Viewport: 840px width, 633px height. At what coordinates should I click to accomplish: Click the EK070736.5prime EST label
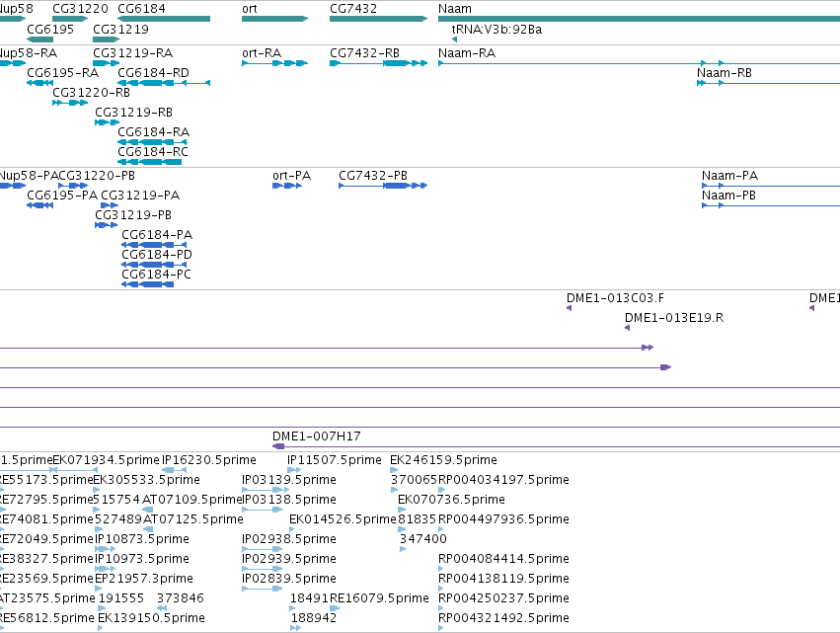451,500
